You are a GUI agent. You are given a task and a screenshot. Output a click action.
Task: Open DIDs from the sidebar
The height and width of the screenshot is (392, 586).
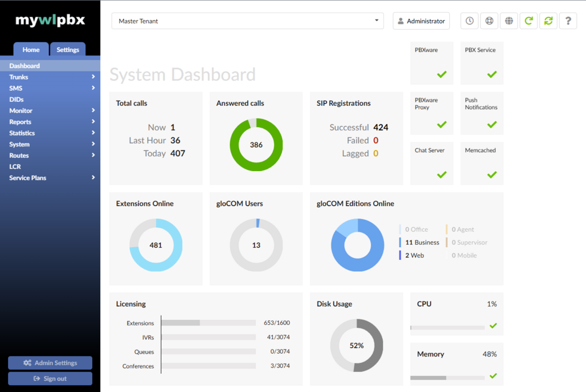[17, 100]
